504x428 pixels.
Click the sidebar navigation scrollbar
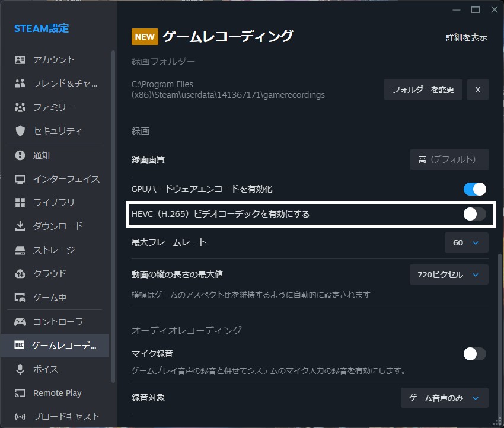pyautogui.click(x=113, y=216)
